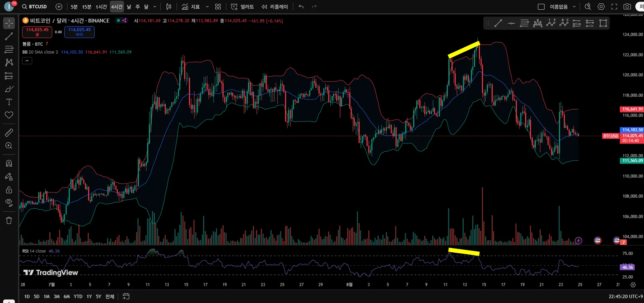
Task: Click the BB 20 SMA indicator label
Action: (x=40, y=52)
